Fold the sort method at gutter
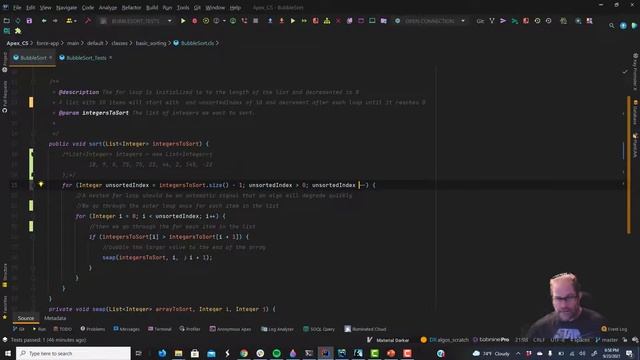This screenshot has height=360, width=640. click(x=33, y=144)
